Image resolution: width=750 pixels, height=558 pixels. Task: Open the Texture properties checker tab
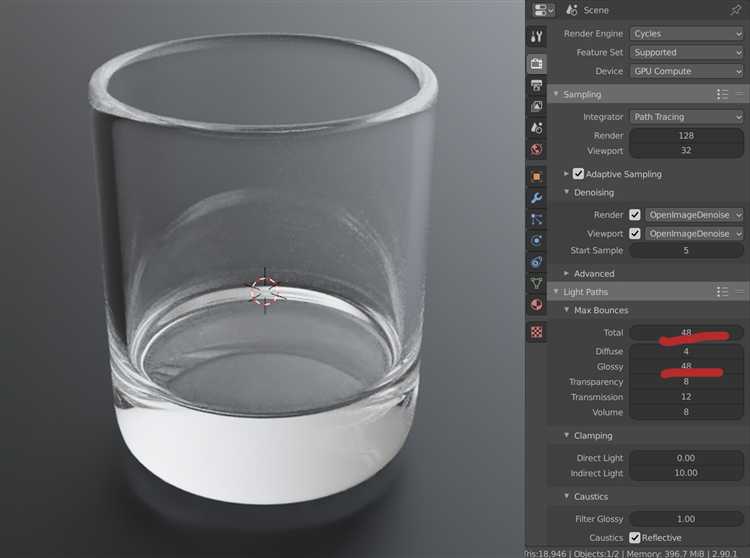point(537,331)
